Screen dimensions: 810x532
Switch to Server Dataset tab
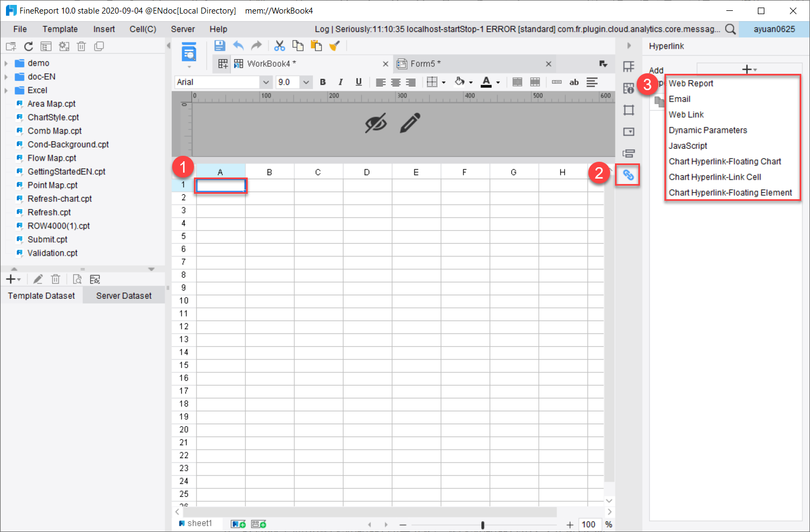[124, 295]
